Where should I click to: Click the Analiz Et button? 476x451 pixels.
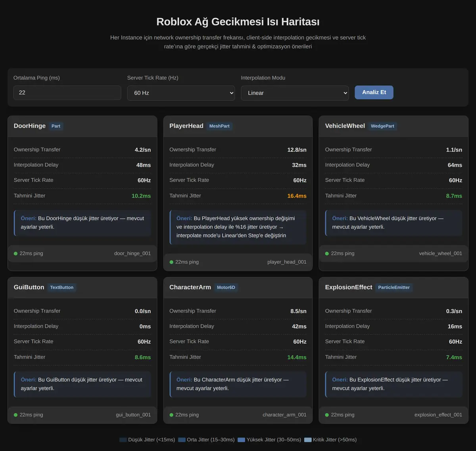click(374, 92)
